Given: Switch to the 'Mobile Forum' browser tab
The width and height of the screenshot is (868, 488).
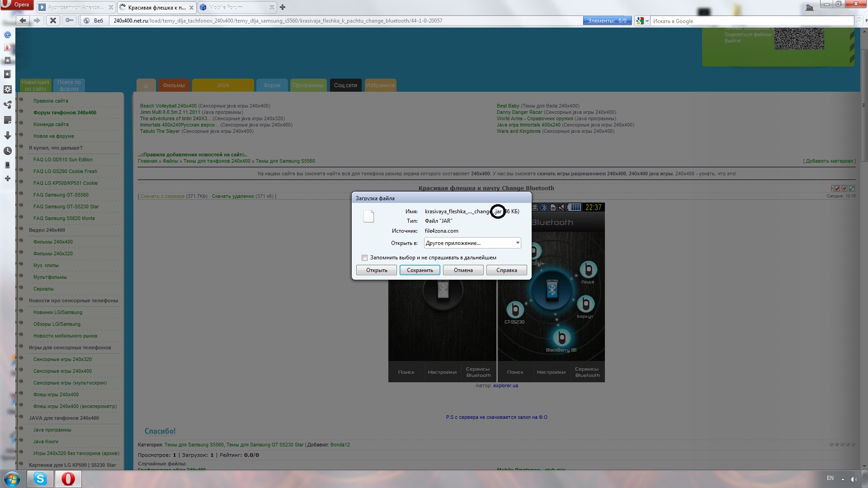Looking at the screenshot, I should [237, 7].
